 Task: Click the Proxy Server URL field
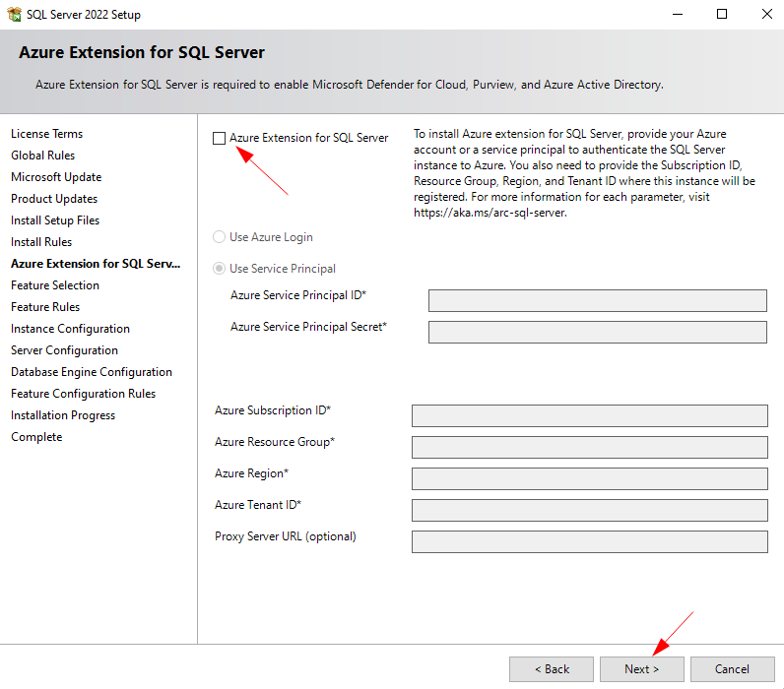(590, 541)
